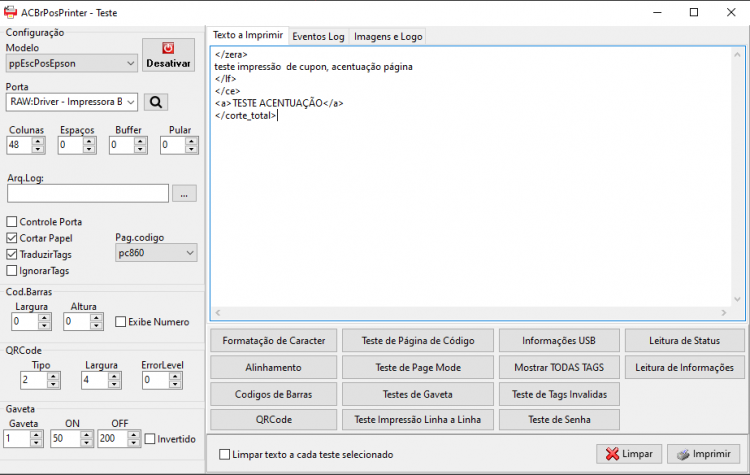The width and height of the screenshot is (750, 475).
Task: Increase Colunas value with up arrow
Action: (38, 141)
